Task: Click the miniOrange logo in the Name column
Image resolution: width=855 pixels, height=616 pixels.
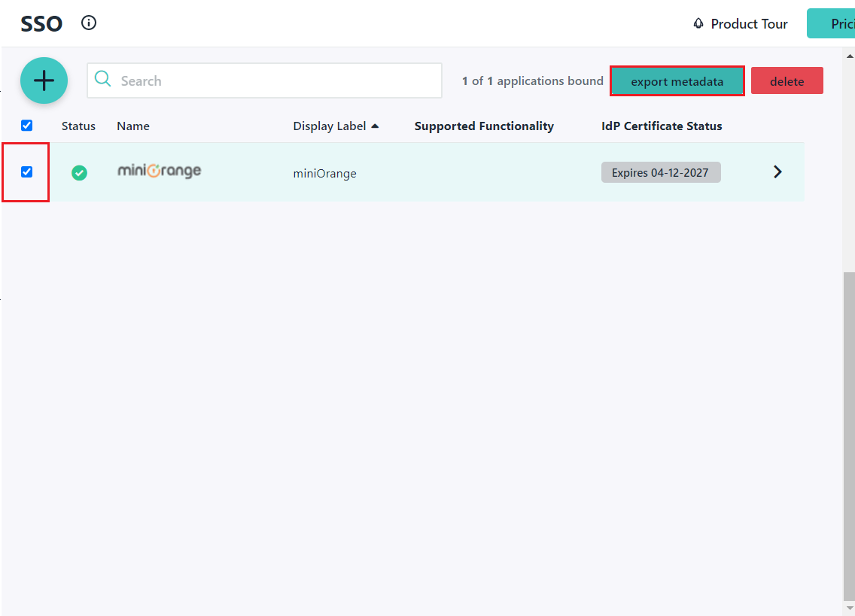Action: [x=160, y=171]
